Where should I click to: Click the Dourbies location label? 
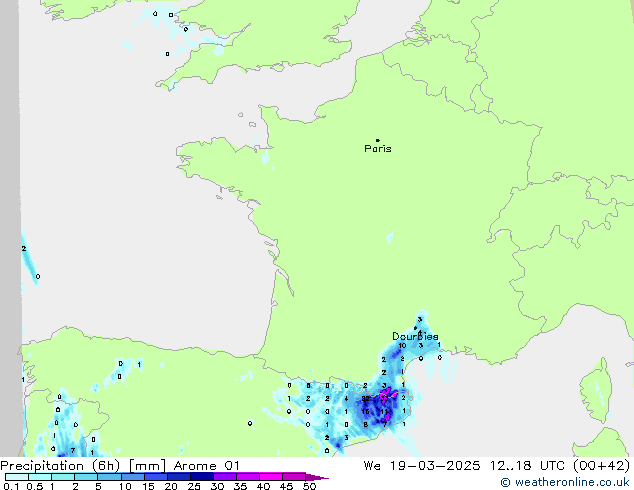coord(415,336)
